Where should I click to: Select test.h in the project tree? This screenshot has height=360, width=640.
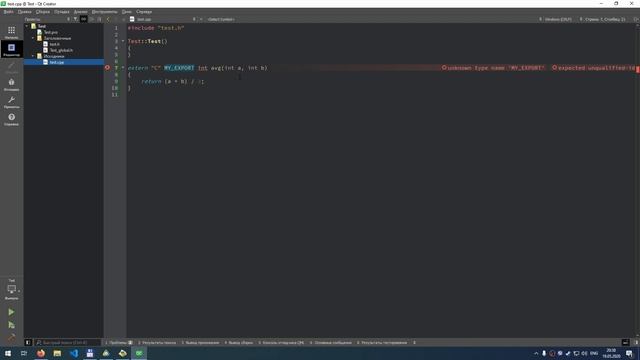pos(54,44)
